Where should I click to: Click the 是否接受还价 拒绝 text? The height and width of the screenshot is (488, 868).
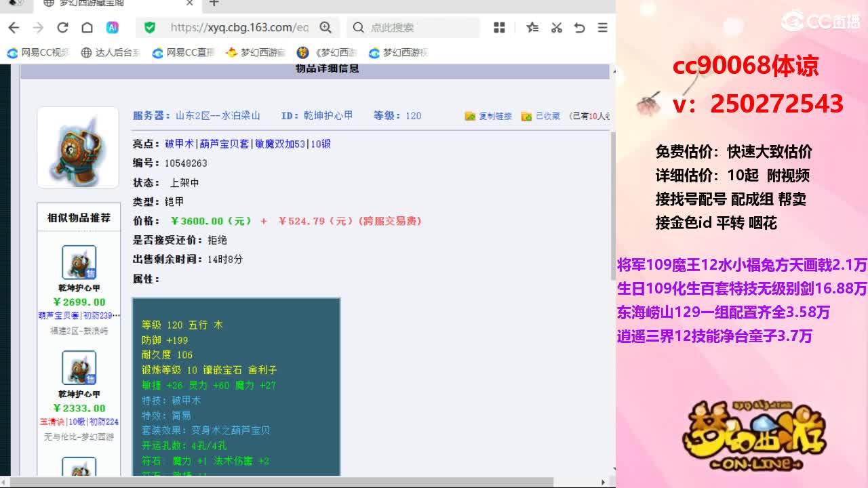(180, 240)
